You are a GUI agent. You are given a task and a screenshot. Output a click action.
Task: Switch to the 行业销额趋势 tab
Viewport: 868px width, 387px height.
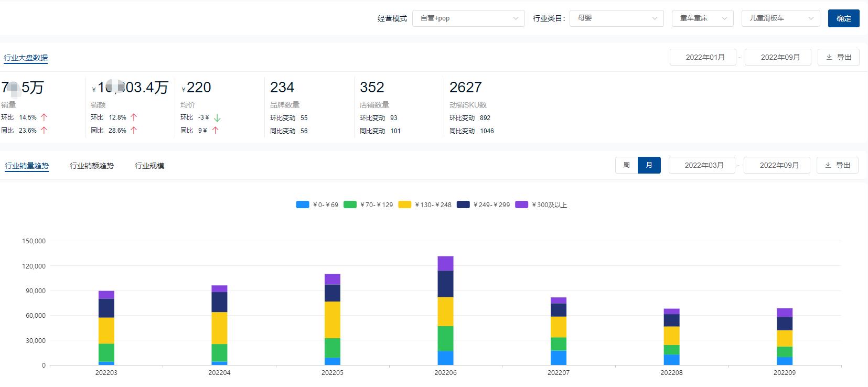point(92,166)
